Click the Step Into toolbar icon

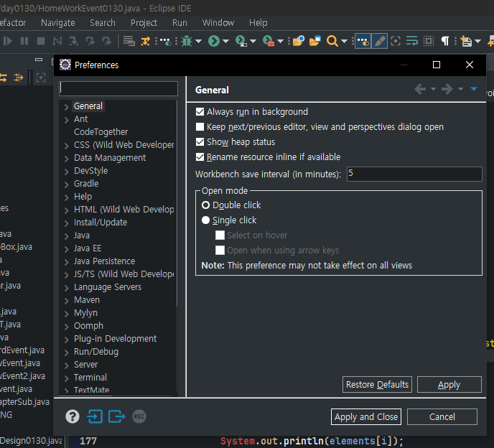[74, 41]
